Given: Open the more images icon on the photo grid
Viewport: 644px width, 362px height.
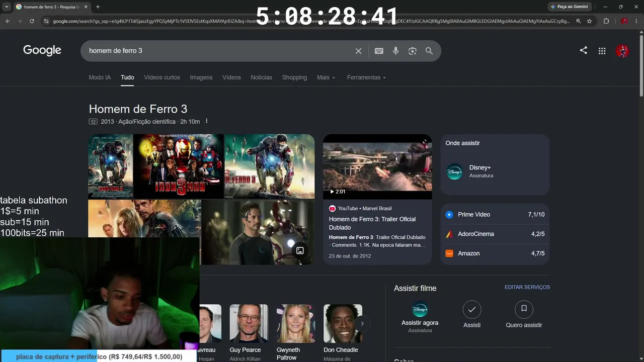Looking at the screenshot, I should [300, 250].
